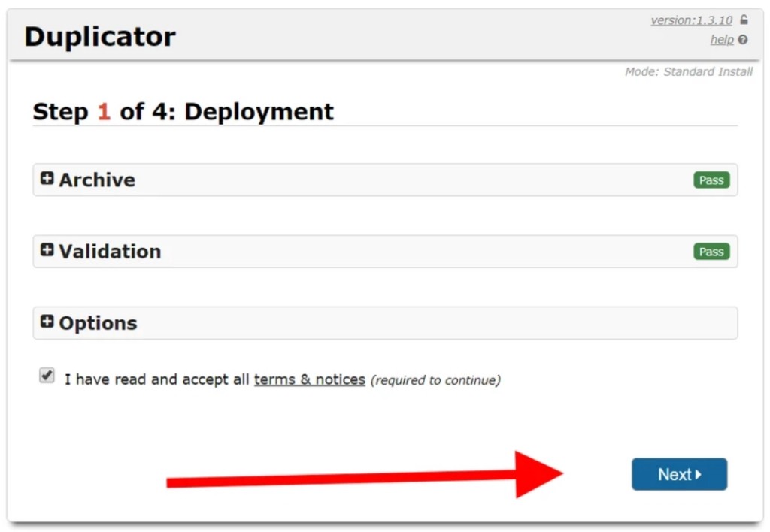Open the version:1.3.10 link

click(692, 20)
